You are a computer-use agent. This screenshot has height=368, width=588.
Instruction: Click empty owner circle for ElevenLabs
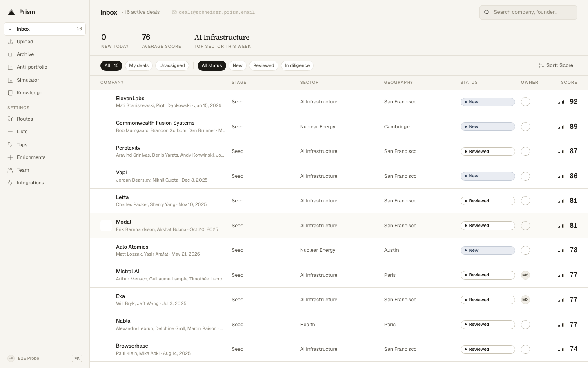click(x=526, y=102)
